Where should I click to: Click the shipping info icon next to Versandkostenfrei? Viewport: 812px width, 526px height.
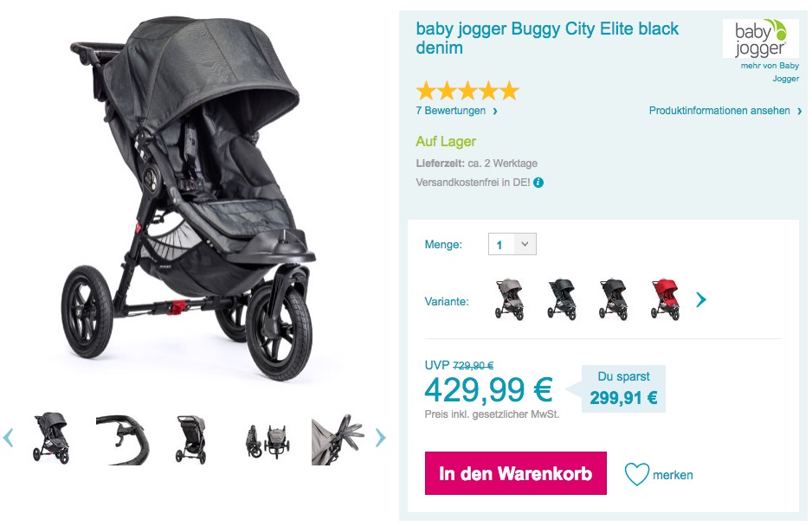coord(538,183)
